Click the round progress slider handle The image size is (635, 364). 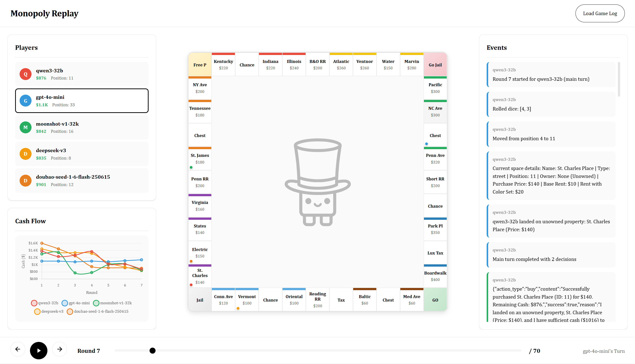click(152, 351)
